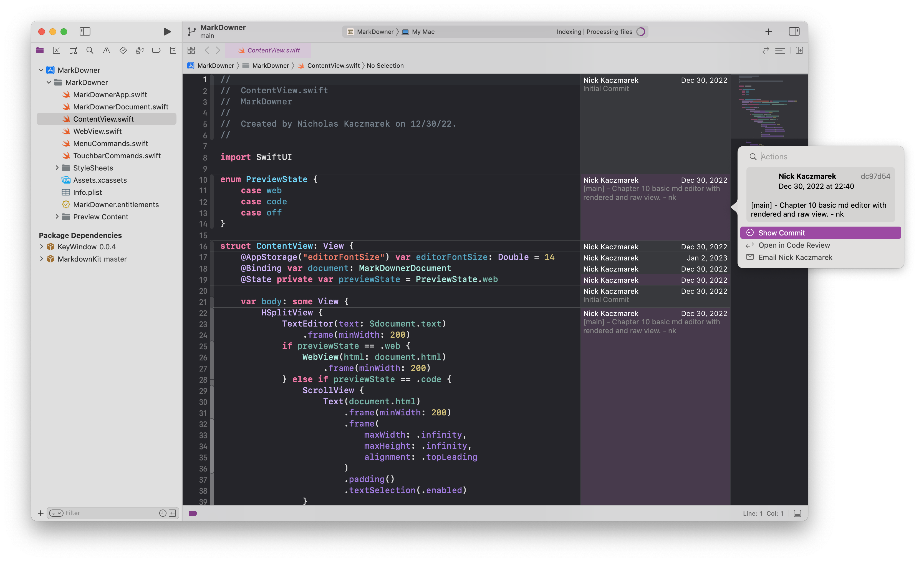Screen dimensions: 924x562
Task: Click the MarkDowner folder breadcrumb
Action: point(266,66)
